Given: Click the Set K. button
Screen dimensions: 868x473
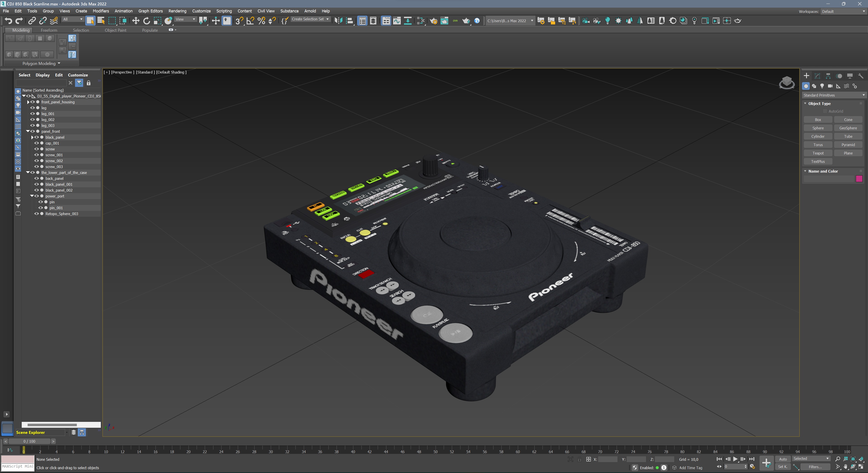Looking at the screenshot, I should 783,467.
